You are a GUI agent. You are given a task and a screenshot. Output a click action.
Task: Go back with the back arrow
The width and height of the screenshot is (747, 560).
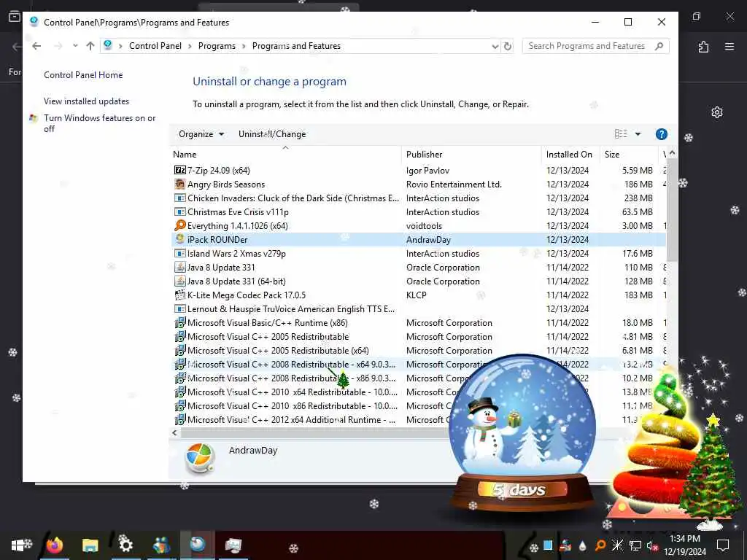36,46
